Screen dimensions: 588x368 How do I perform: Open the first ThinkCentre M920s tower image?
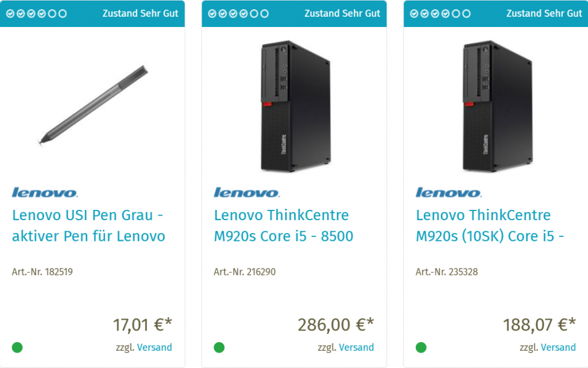(294, 106)
